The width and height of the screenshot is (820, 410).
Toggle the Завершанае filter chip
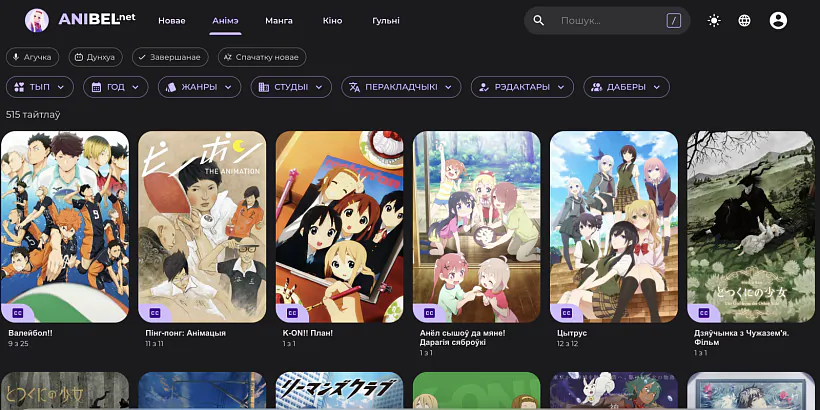[x=172, y=58]
